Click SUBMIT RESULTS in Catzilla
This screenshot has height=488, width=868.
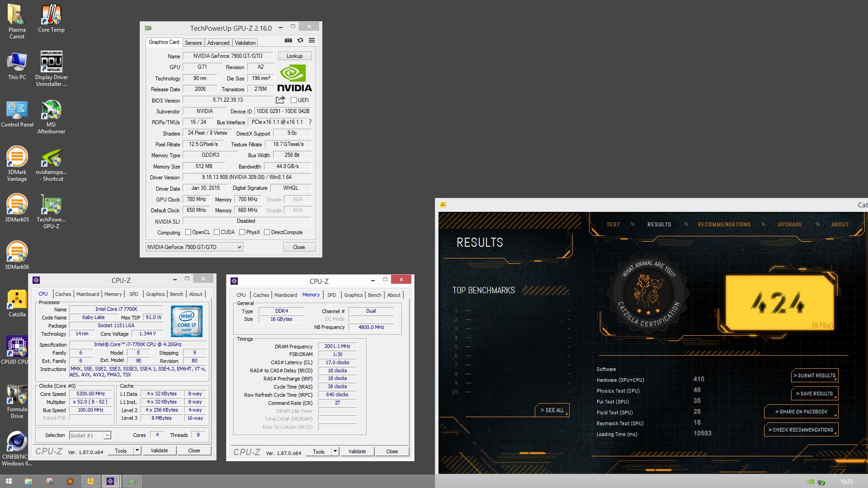pos(815,375)
